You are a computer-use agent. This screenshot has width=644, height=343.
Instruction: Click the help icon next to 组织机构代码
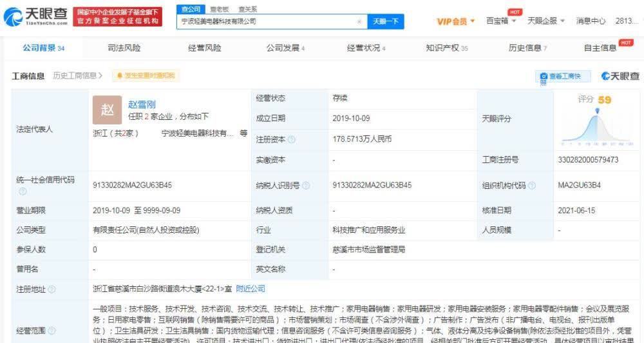click(x=532, y=186)
